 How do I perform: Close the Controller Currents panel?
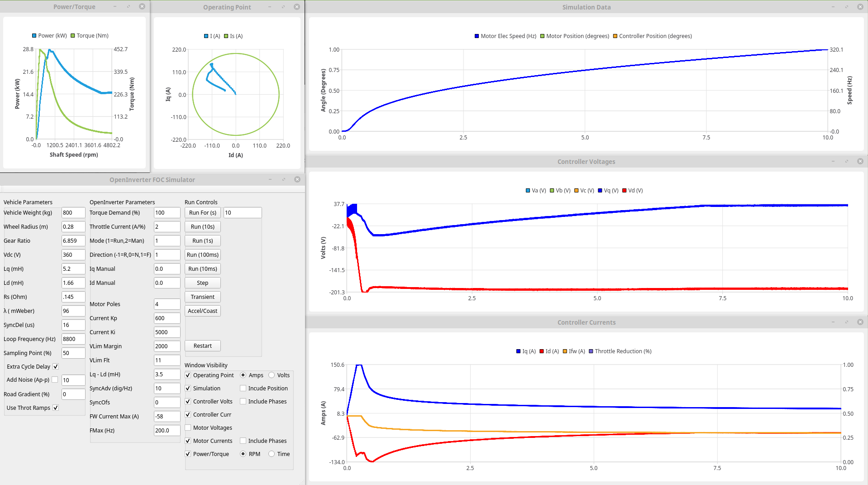coord(860,322)
